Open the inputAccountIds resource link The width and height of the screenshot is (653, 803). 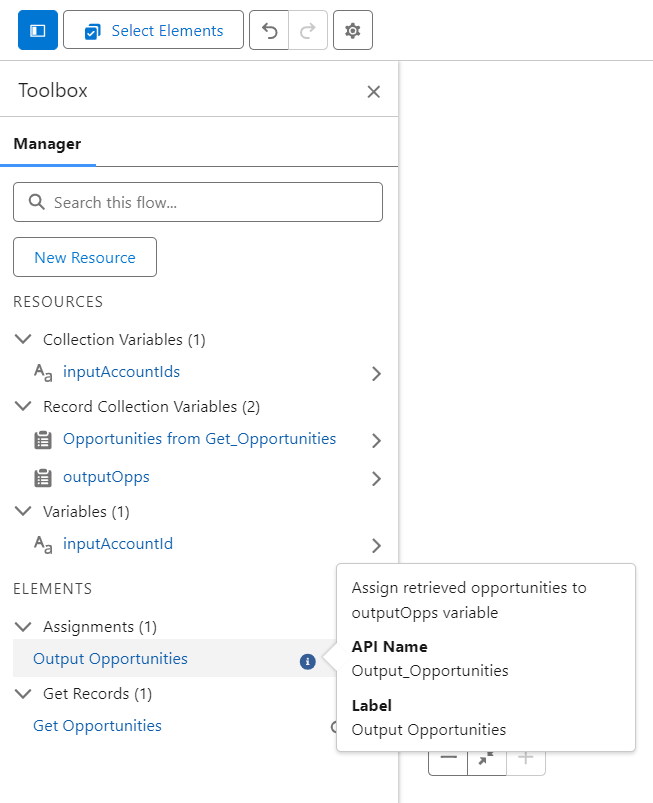click(121, 372)
